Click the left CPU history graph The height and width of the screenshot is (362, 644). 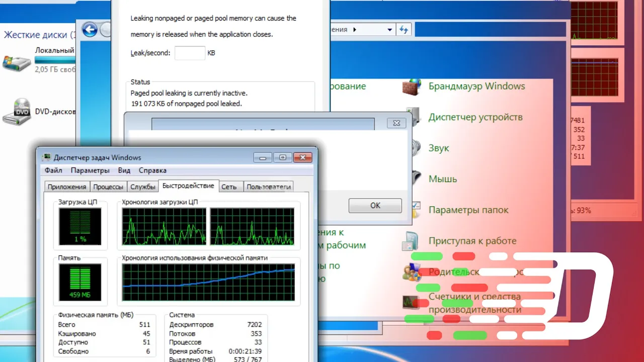(164, 227)
